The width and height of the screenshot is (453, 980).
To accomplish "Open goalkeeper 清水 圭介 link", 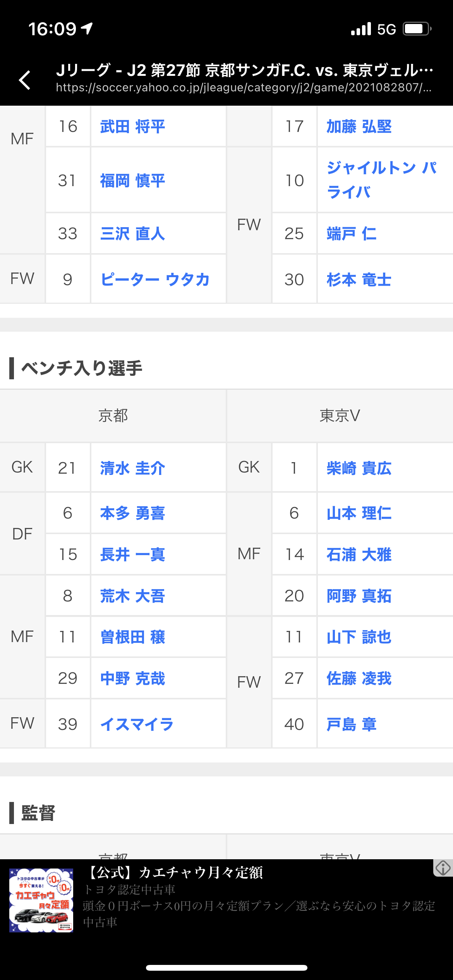I will [x=133, y=468].
